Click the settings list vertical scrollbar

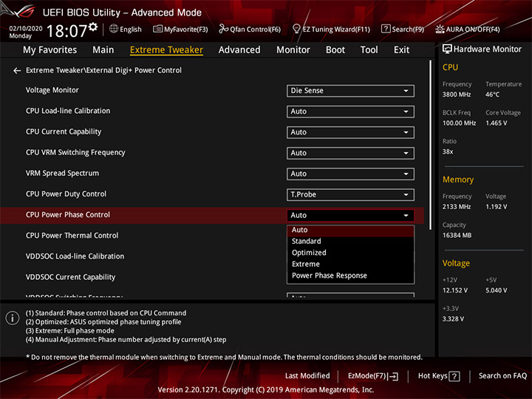point(431,146)
